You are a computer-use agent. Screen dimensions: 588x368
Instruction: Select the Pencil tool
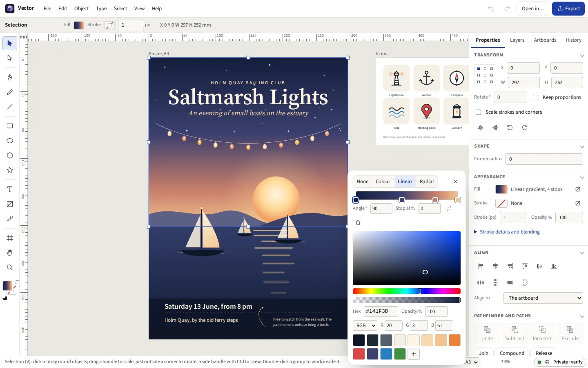pos(10,92)
